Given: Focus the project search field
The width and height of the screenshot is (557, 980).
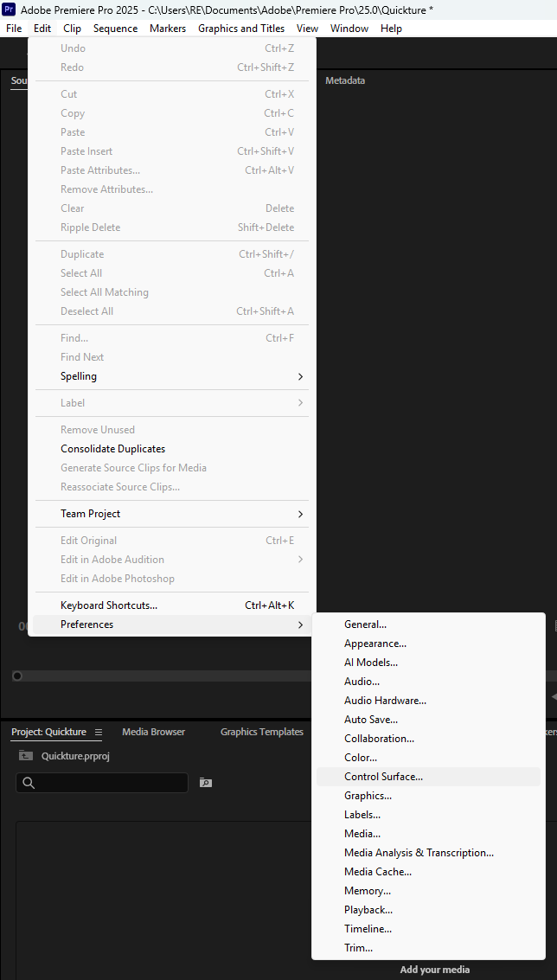Looking at the screenshot, I should (102, 783).
